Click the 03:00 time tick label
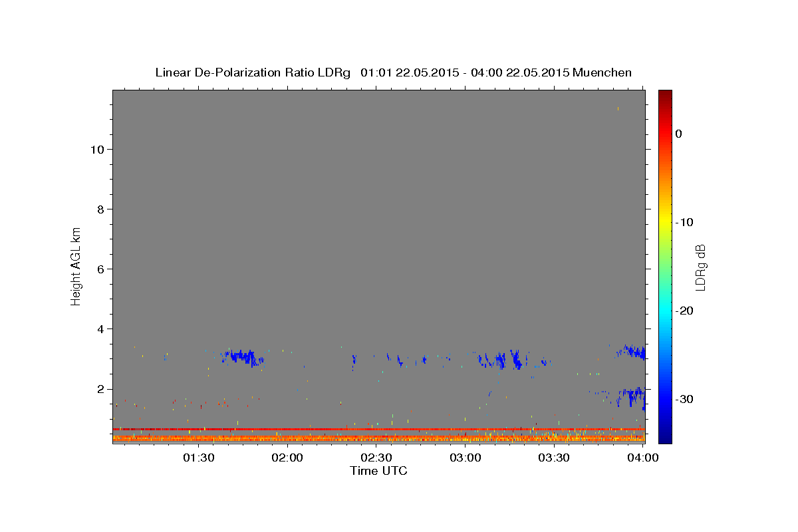This screenshot has height=532, width=798. [465, 458]
